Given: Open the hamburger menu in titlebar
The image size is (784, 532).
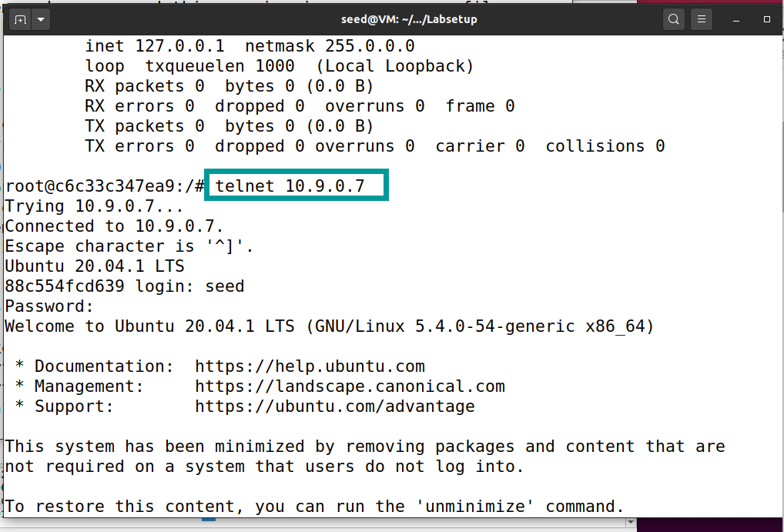Looking at the screenshot, I should pos(701,18).
